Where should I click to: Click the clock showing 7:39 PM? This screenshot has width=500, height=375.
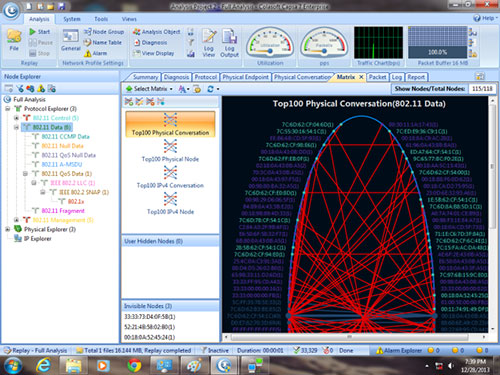tap(475, 361)
